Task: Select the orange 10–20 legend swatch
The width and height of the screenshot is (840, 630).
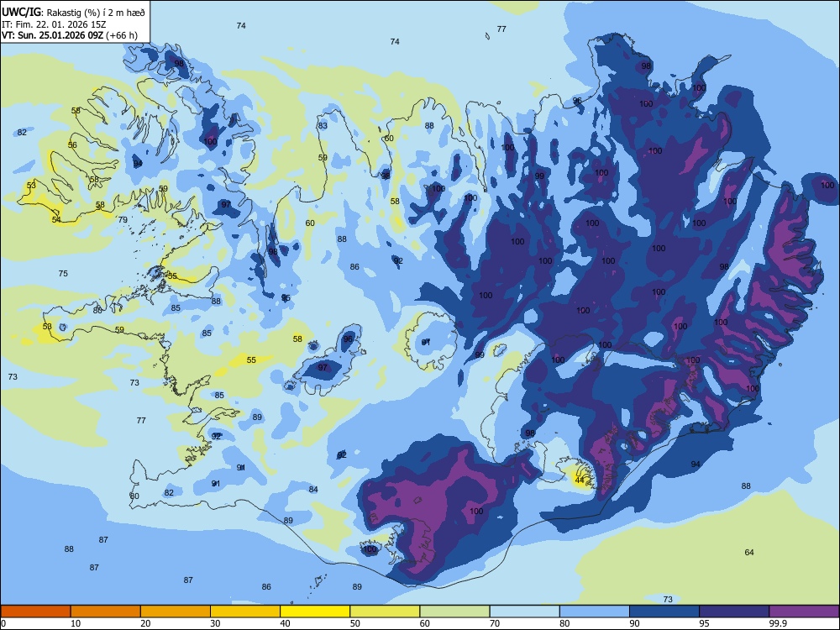Action: 106,612
